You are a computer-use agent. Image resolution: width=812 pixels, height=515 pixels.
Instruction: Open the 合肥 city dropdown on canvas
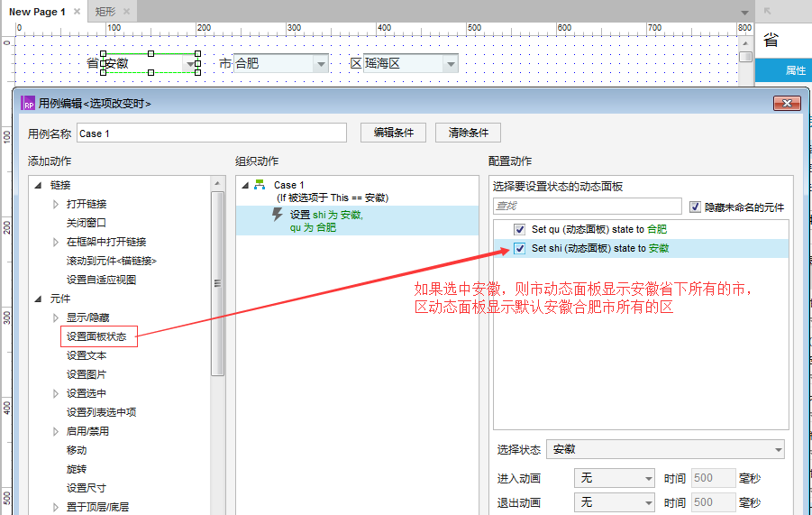pyautogui.click(x=321, y=64)
